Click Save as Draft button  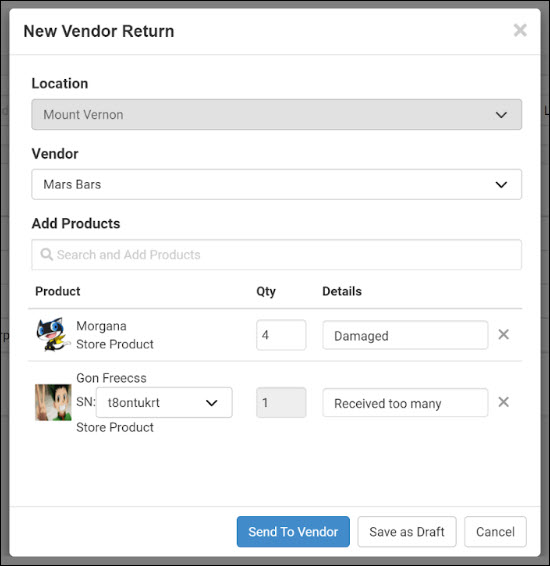point(407,532)
